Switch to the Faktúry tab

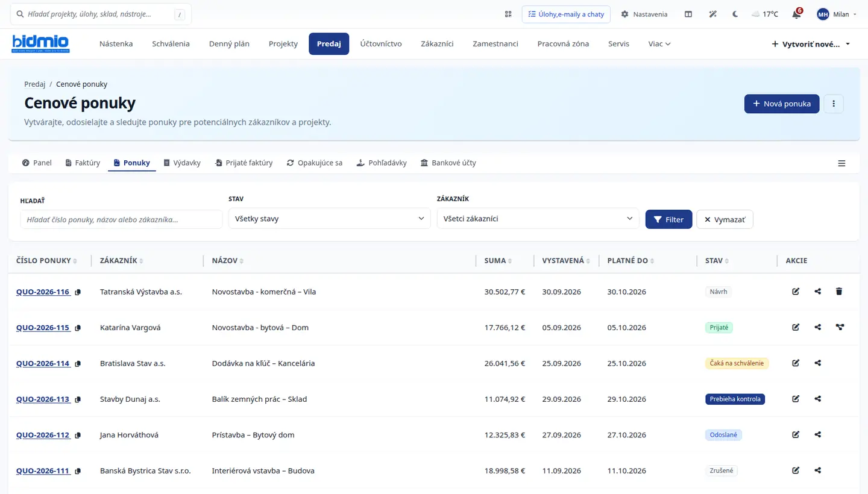pyautogui.click(x=83, y=163)
